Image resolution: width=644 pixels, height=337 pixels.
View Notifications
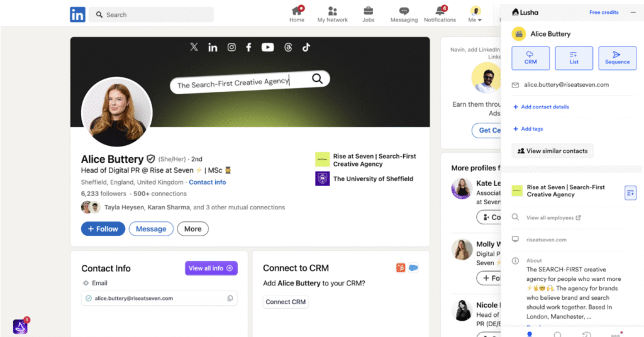(440, 14)
